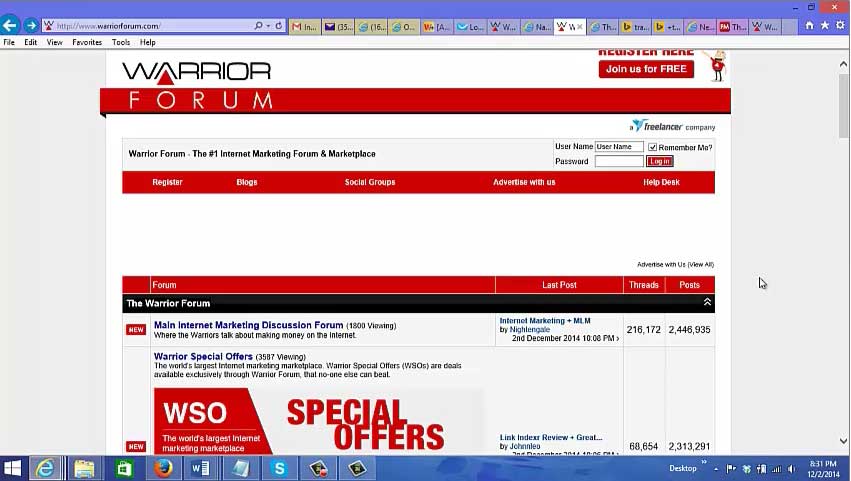Open Skype from the taskbar
Viewport: 851px width, 481px height.
279,469
